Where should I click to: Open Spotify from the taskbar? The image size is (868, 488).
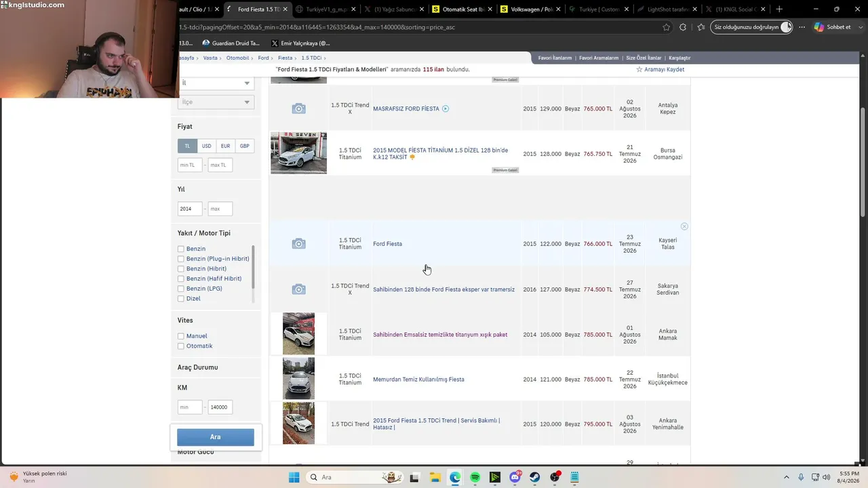[x=475, y=477]
